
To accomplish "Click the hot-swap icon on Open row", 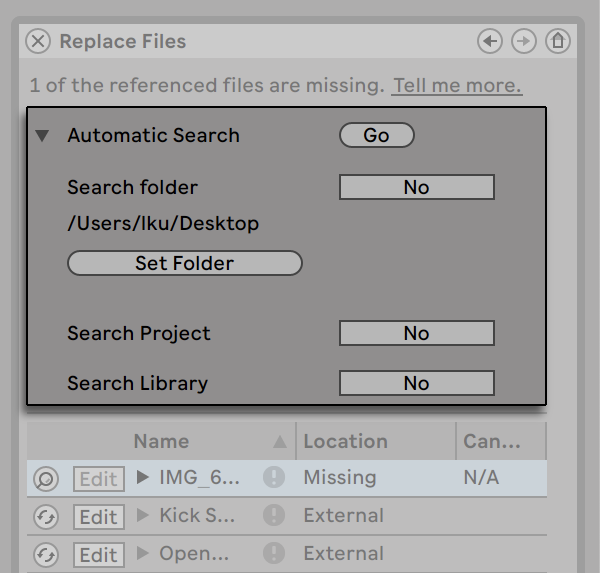I will point(45,555).
